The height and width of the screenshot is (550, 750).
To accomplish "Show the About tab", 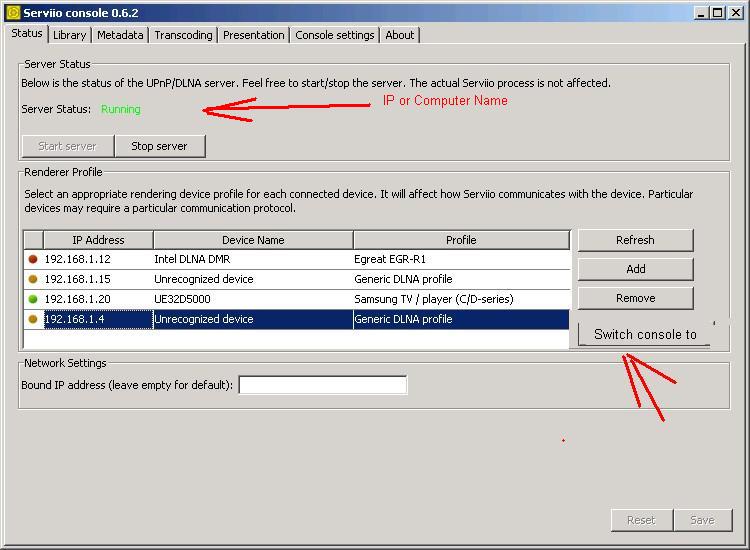I will pyautogui.click(x=400, y=35).
